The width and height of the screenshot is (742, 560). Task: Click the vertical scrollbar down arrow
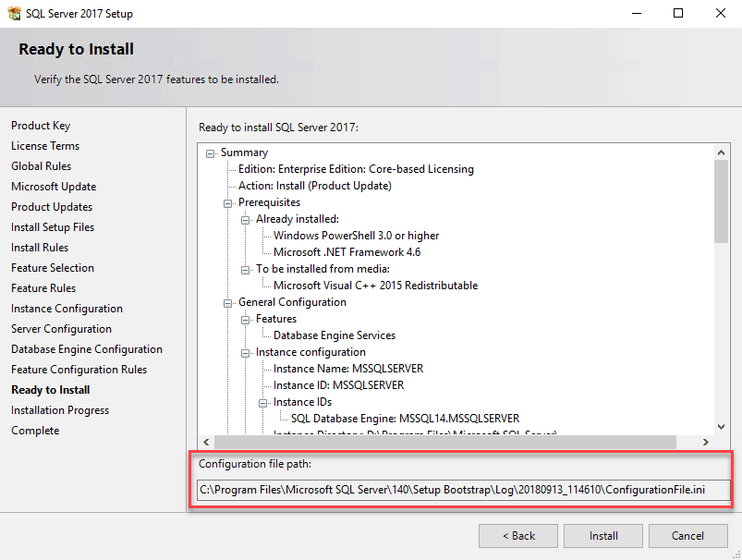coord(721,427)
